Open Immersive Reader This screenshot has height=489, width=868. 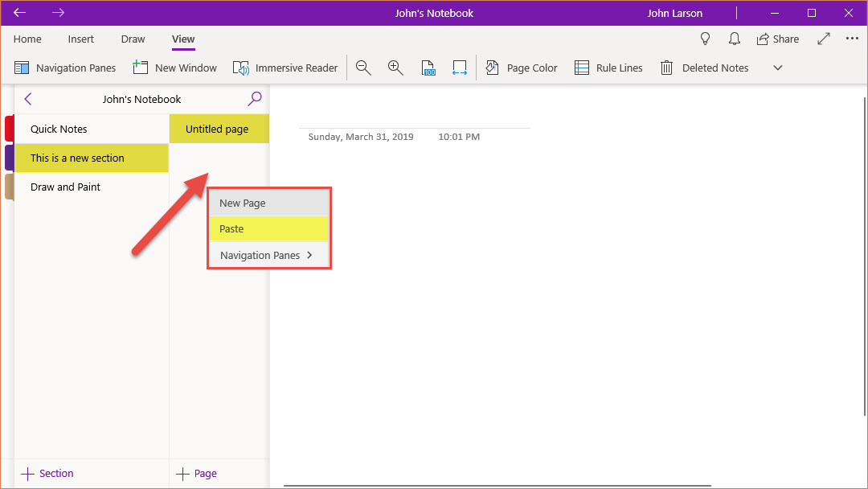(285, 68)
